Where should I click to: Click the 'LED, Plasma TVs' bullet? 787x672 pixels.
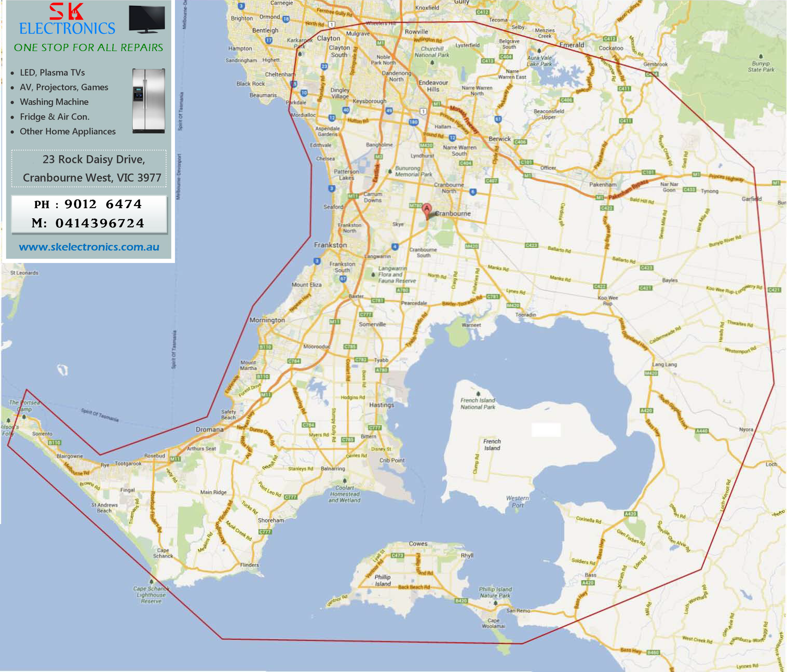click(x=52, y=73)
